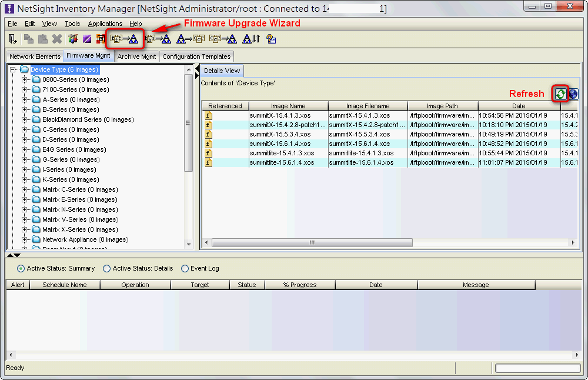
Task: Click the triangles with up-down arrows icon
Action: tap(251, 39)
